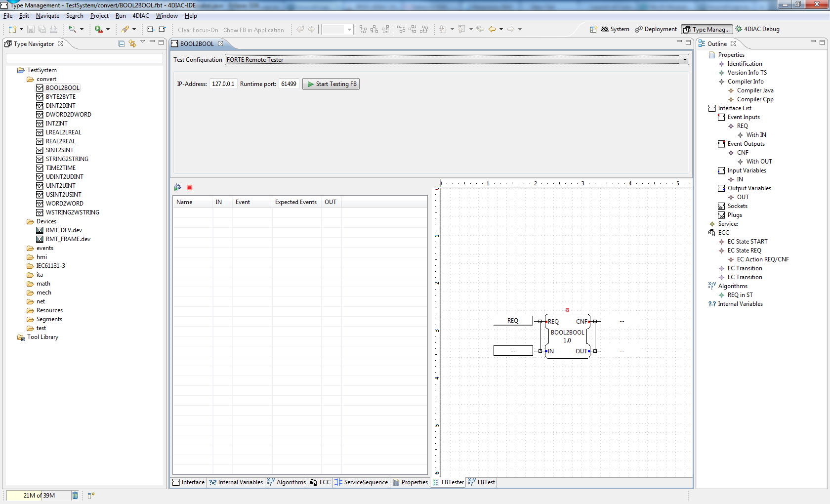Select Interface List in Outline
830x504 pixels.
tap(735, 108)
